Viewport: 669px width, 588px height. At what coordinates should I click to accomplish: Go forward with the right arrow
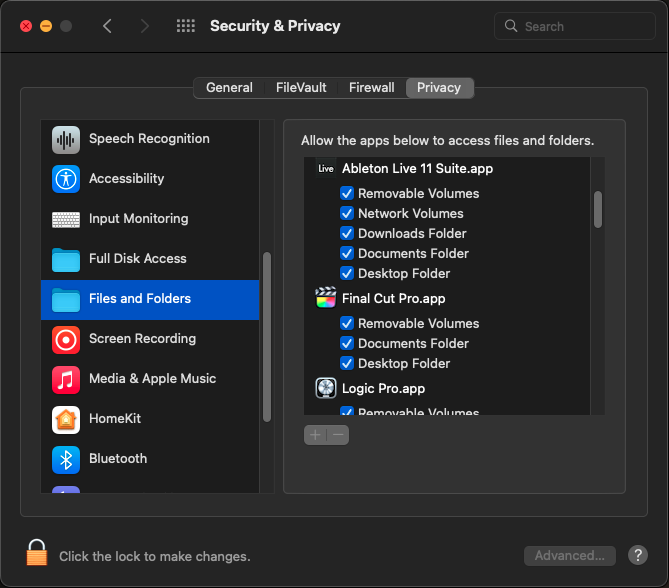(x=145, y=26)
